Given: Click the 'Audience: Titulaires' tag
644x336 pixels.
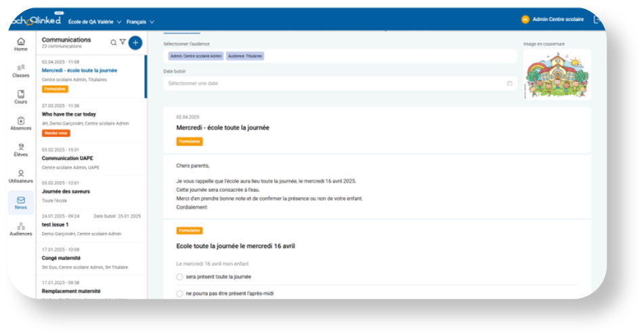Looking at the screenshot, I should [245, 56].
